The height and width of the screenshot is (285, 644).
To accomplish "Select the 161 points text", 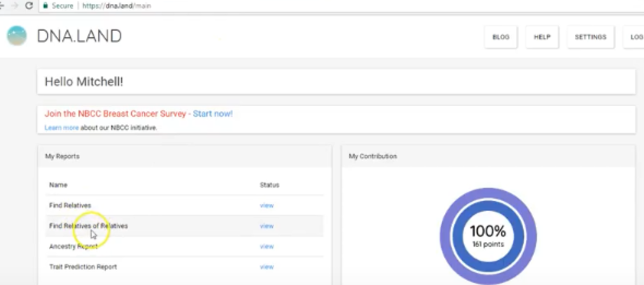I will 488,245.
